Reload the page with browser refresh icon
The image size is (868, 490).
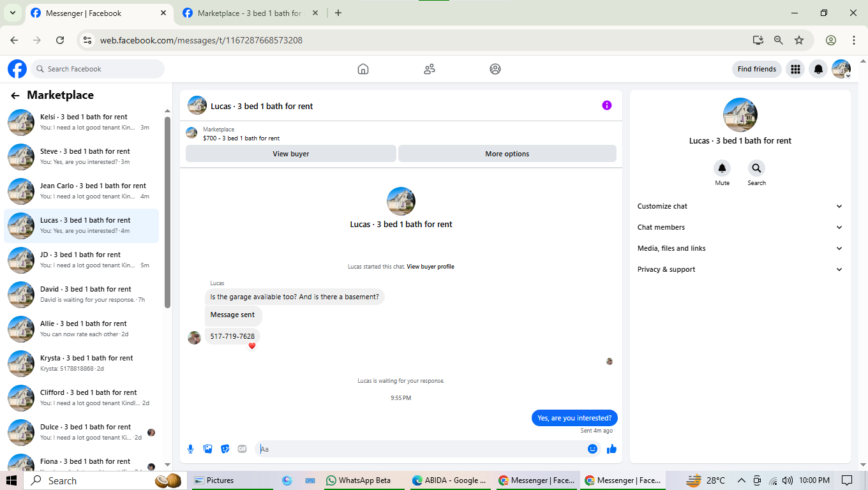click(x=60, y=40)
